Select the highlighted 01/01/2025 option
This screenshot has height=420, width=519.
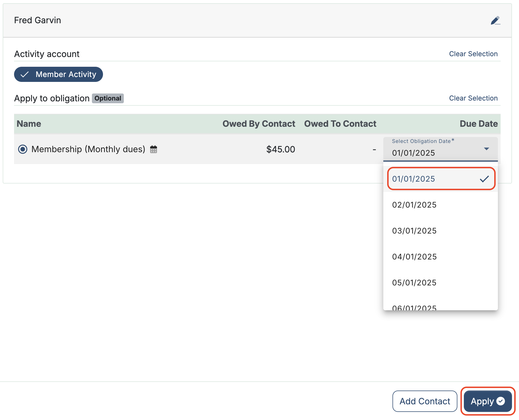414,179
